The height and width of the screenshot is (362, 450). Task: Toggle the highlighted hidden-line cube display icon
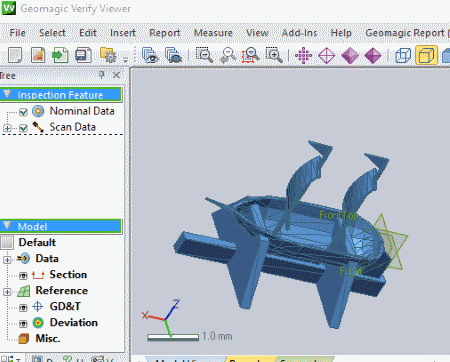point(426,55)
